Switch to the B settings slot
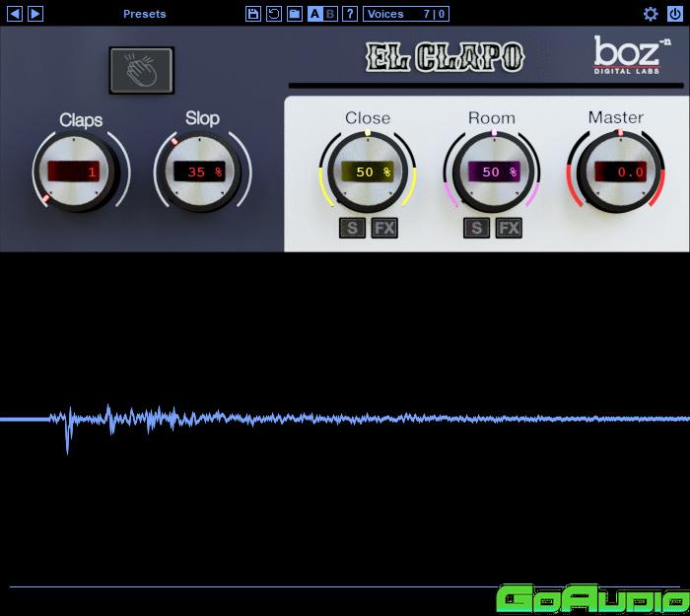Screen dimensions: 690x616 point(330,14)
